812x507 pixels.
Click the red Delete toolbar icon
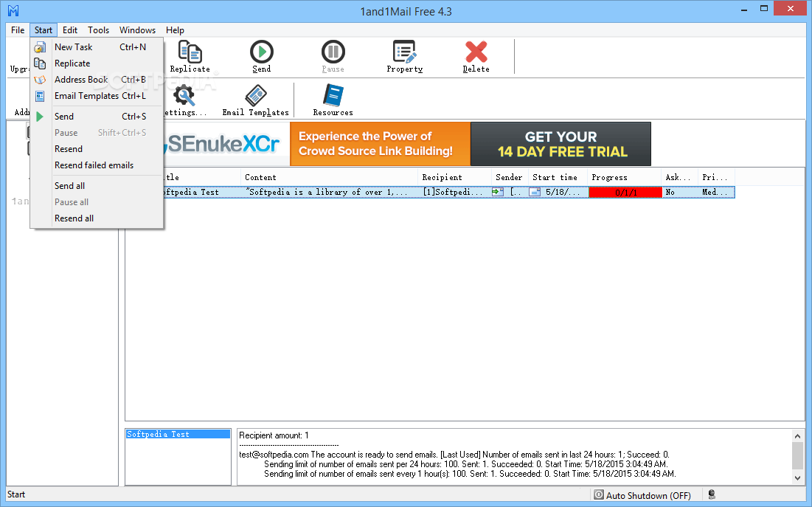(476, 52)
